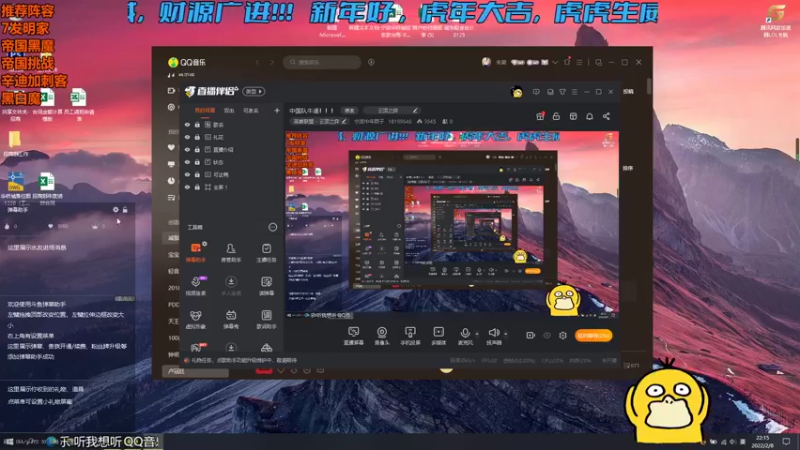Hide the 直播介绍 layer with eye icon

(187, 149)
